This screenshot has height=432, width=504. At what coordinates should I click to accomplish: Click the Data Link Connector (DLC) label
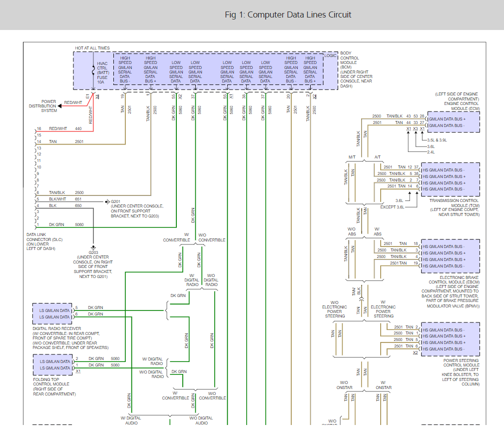[x=44, y=241]
